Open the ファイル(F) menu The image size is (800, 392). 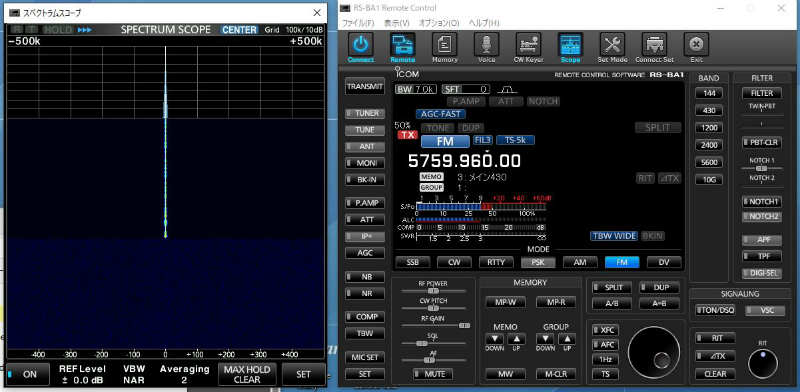(x=358, y=23)
